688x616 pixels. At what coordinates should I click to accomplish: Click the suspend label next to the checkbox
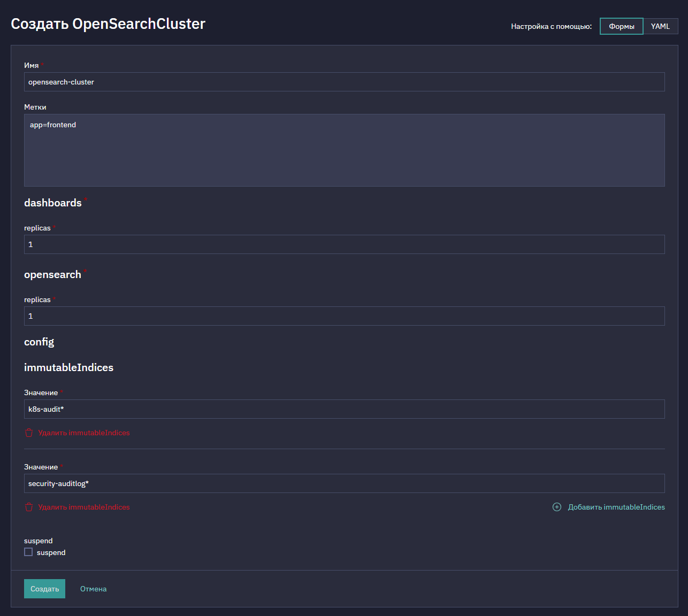click(x=51, y=552)
